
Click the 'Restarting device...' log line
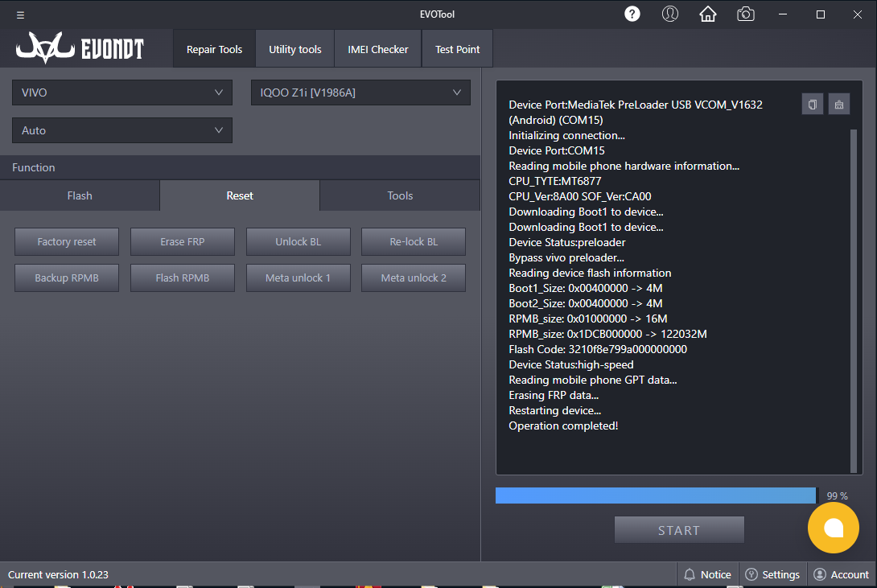pos(555,410)
